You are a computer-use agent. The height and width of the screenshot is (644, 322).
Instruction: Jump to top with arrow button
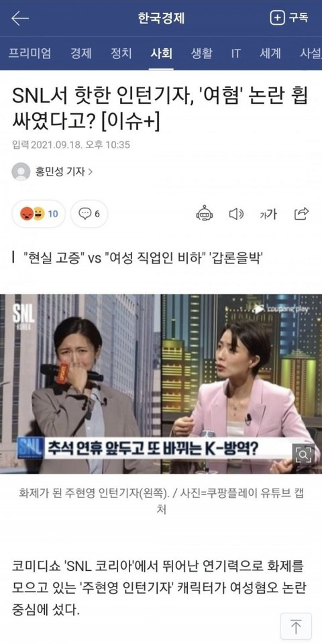point(296,627)
